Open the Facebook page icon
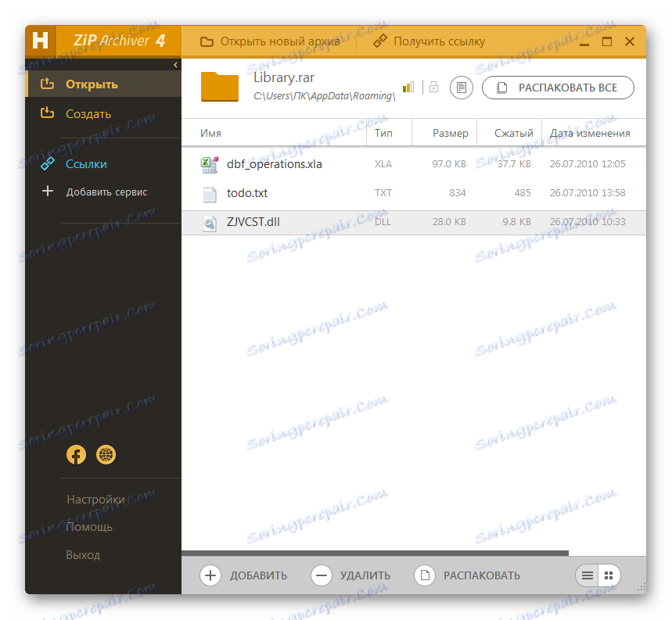 pyautogui.click(x=76, y=455)
